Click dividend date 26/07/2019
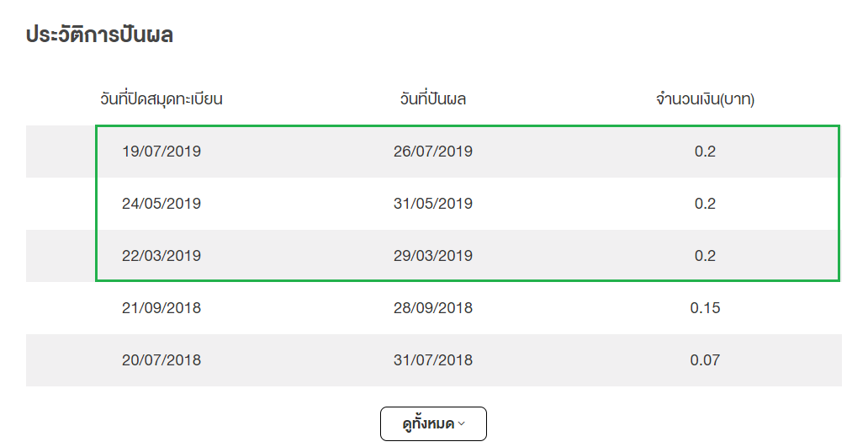Screen dimensions: 868x447 (x=433, y=152)
